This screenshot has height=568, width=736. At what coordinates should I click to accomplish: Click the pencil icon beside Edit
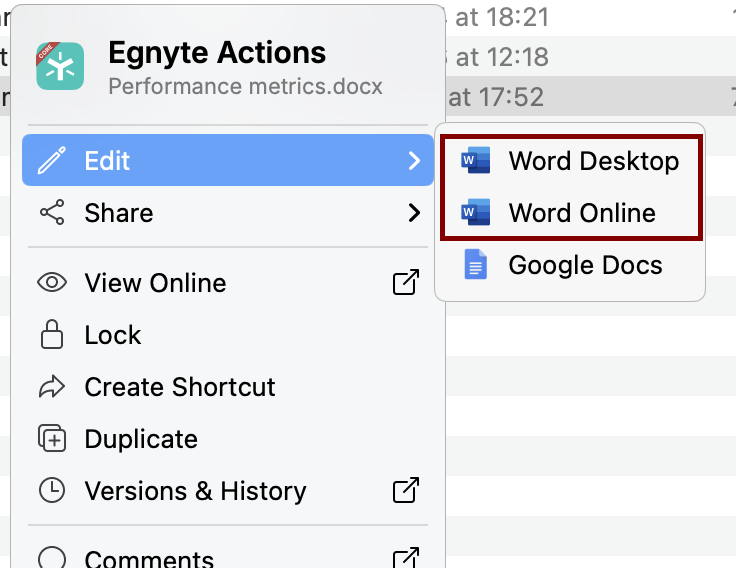click(x=52, y=160)
